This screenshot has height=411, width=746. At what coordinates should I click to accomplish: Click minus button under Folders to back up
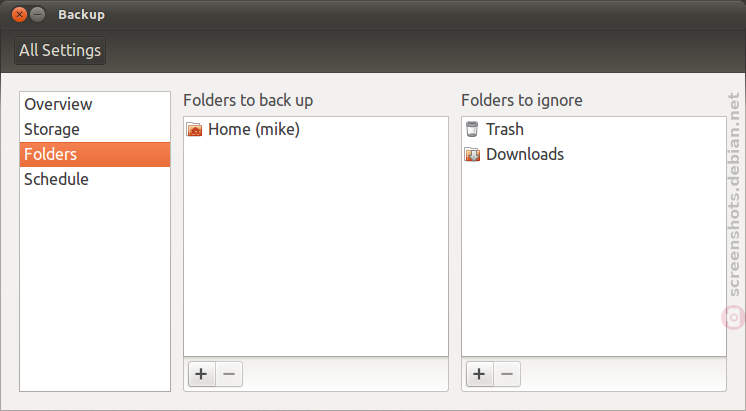click(229, 374)
